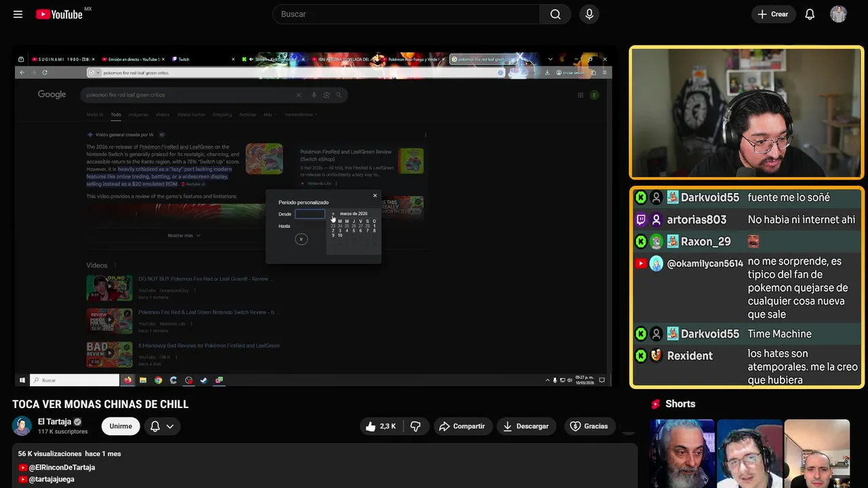Go to YouTube home via the logo
This screenshot has height=488, width=868.
60,14
